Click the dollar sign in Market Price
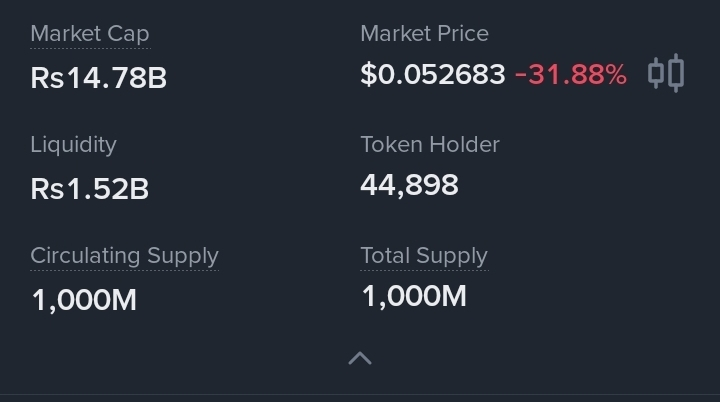This screenshot has height=402, width=720. coord(367,75)
